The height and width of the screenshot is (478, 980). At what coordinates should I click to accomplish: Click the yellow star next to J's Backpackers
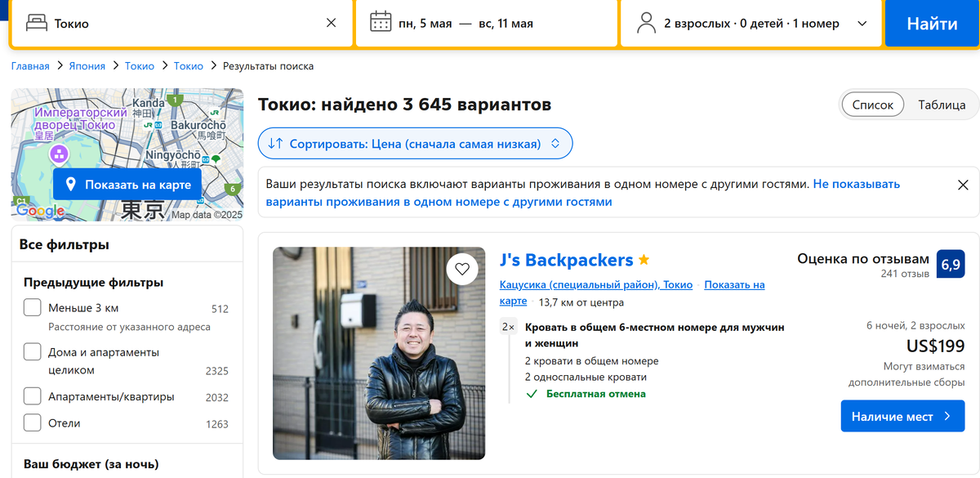[x=644, y=260]
